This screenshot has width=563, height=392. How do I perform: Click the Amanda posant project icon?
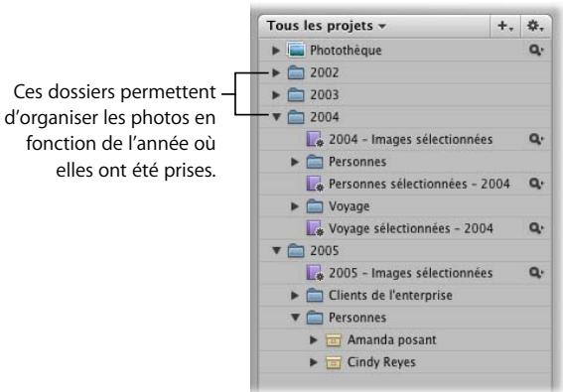334,340
